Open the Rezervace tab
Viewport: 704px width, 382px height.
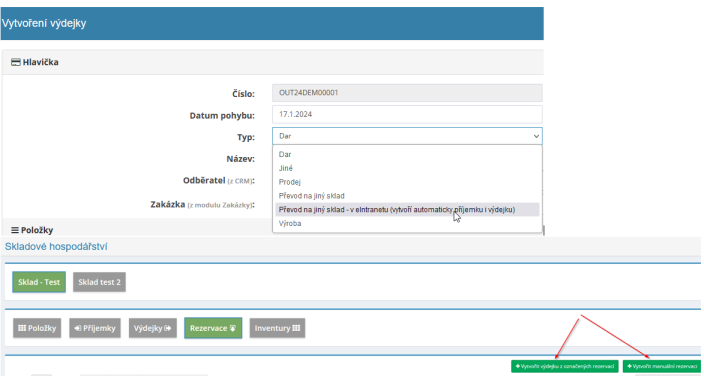click(x=213, y=328)
